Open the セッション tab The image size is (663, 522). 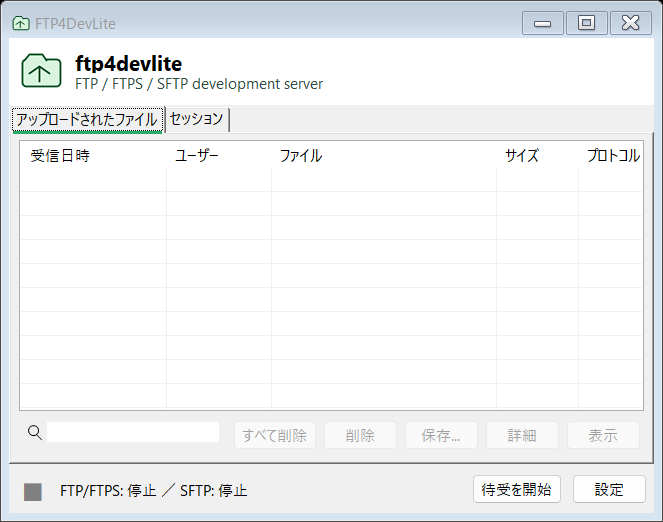tap(197, 119)
